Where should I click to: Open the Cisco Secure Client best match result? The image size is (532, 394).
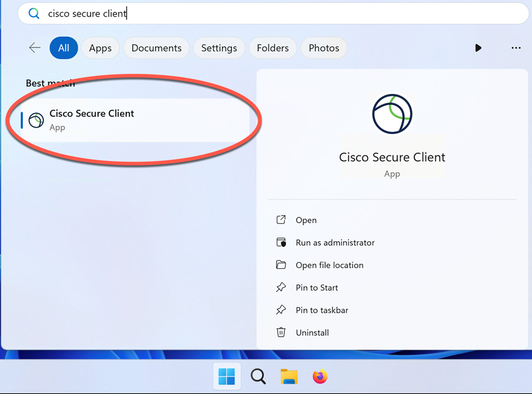pos(135,120)
